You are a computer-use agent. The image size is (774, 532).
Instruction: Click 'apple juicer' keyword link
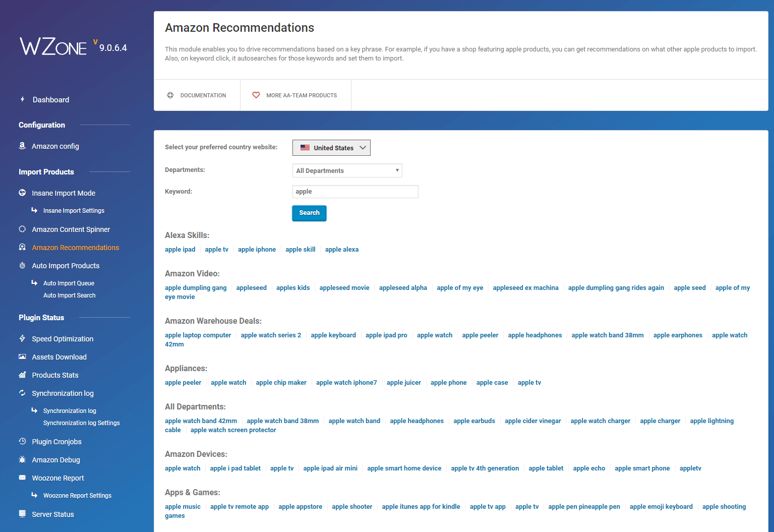pyautogui.click(x=404, y=383)
